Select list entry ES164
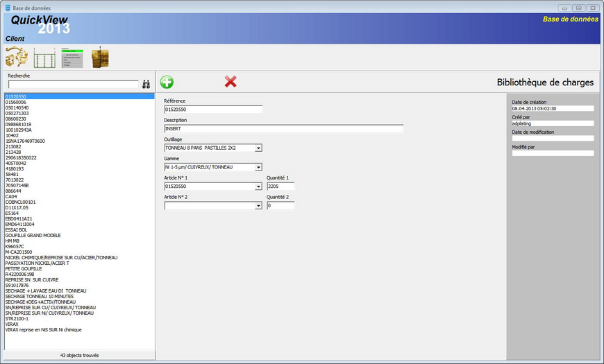Viewport: 604px width, 364px height. [x=79, y=213]
